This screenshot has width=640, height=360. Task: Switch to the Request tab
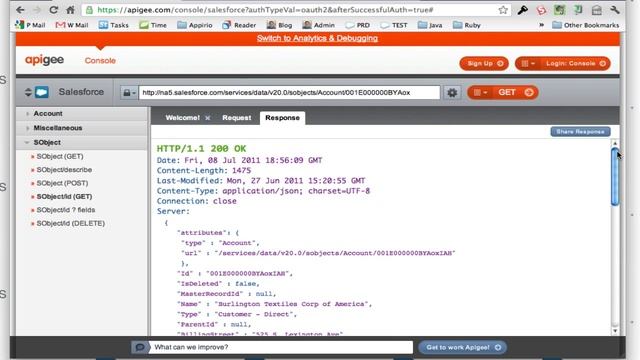click(237, 118)
